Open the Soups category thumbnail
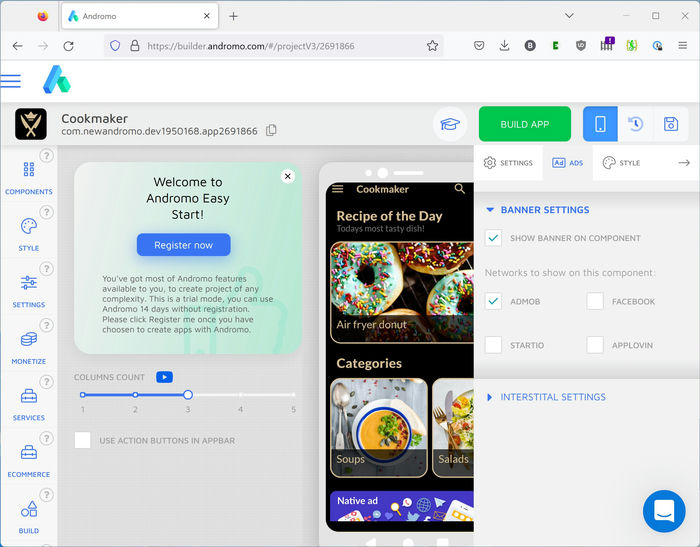The height and width of the screenshot is (547, 700). (x=379, y=427)
